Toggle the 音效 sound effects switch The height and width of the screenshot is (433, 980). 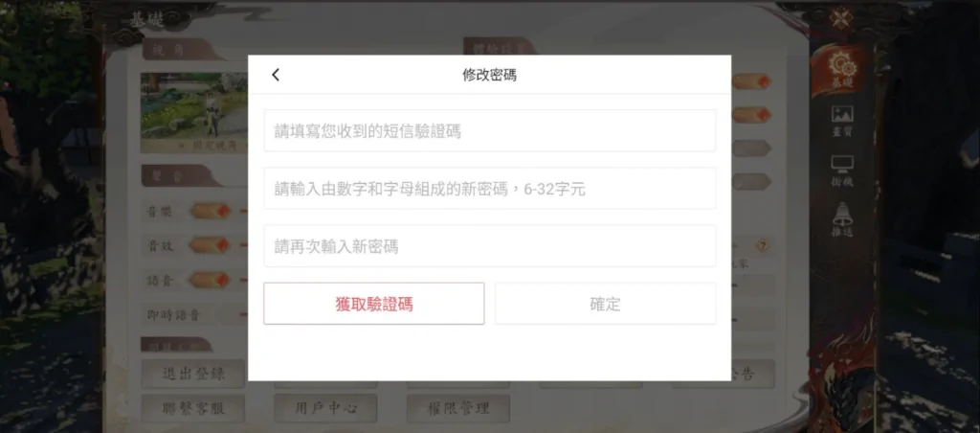tap(211, 245)
